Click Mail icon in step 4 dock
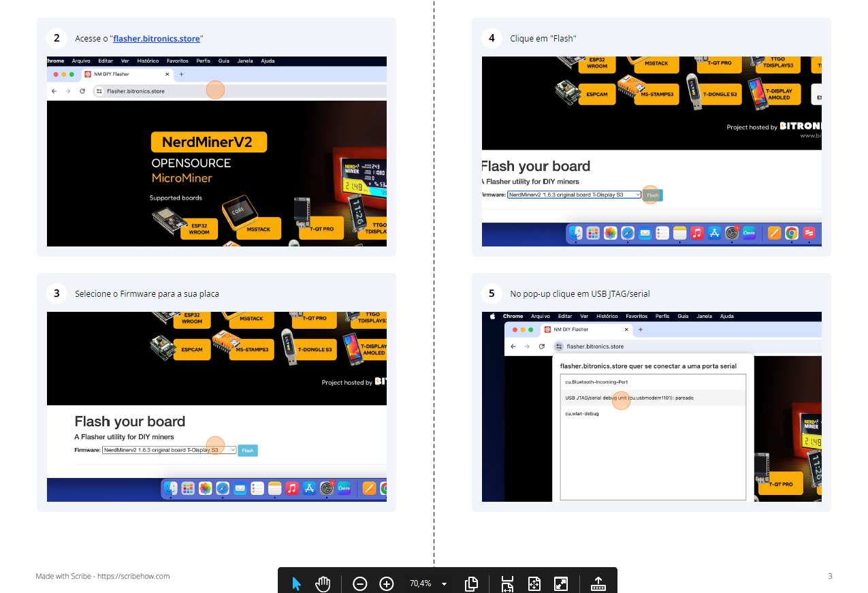The width and height of the screenshot is (868, 593). [645, 233]
